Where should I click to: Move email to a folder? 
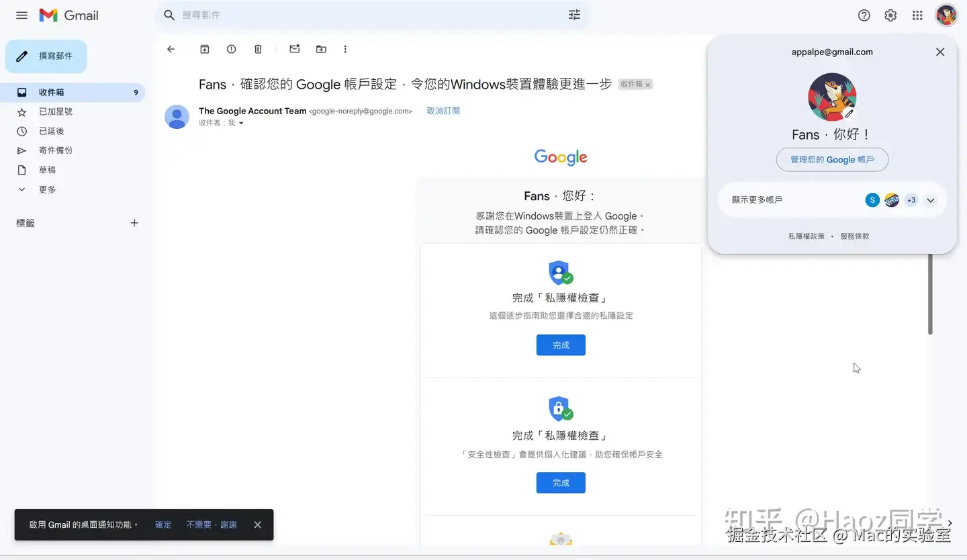pyautogui.click(x=321, y=49)
